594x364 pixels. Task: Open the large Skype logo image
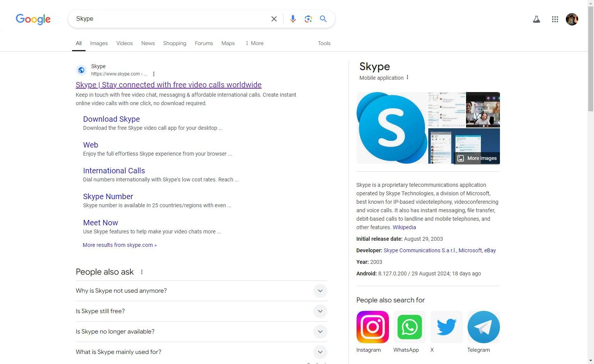click(x=392, y=128)
